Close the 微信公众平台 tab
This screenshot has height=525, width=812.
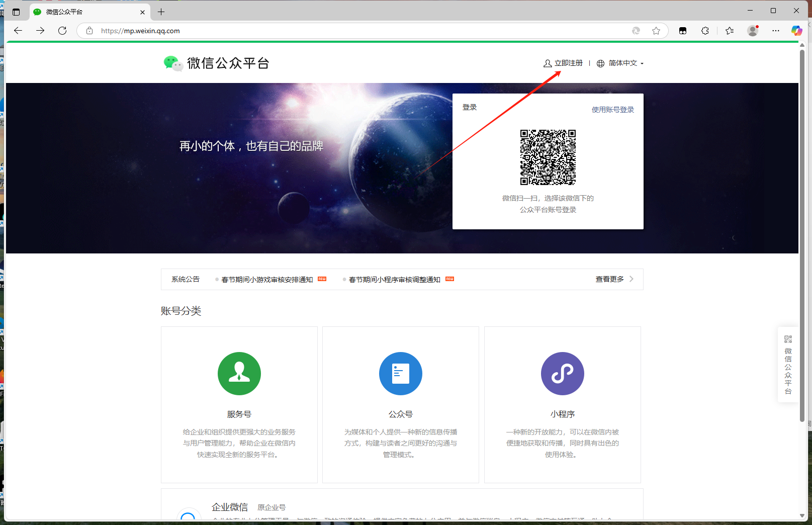pos(142,12)
